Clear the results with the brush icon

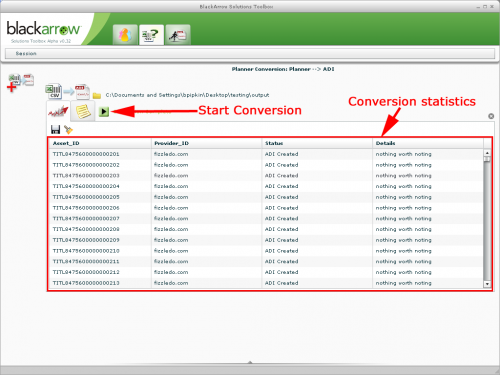68,130
